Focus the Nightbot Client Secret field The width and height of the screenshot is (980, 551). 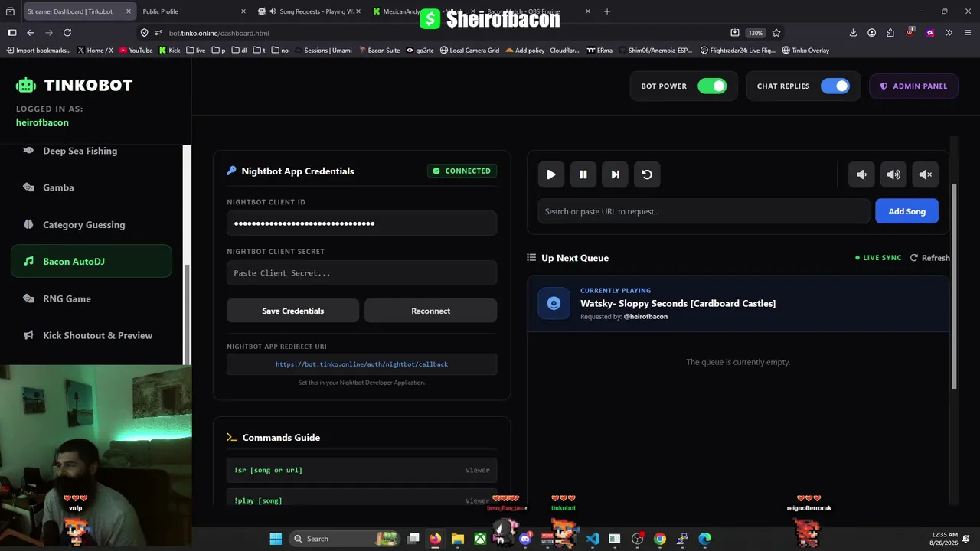coord(361,273)
